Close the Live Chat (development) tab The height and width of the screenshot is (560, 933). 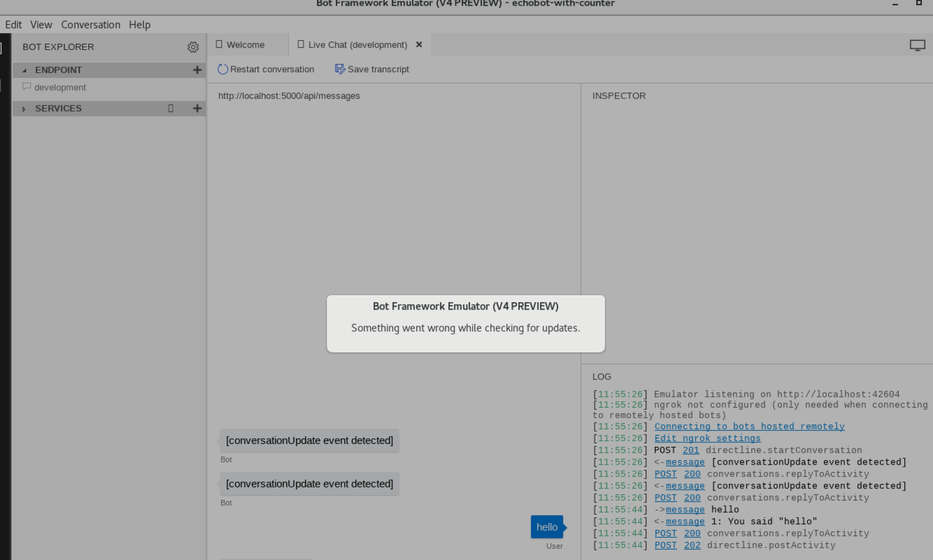click(x=419, y=44)
